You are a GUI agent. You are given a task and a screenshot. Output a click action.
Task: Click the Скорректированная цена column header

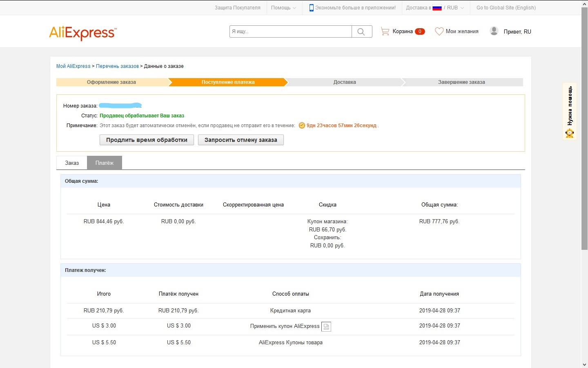point(253,205)
